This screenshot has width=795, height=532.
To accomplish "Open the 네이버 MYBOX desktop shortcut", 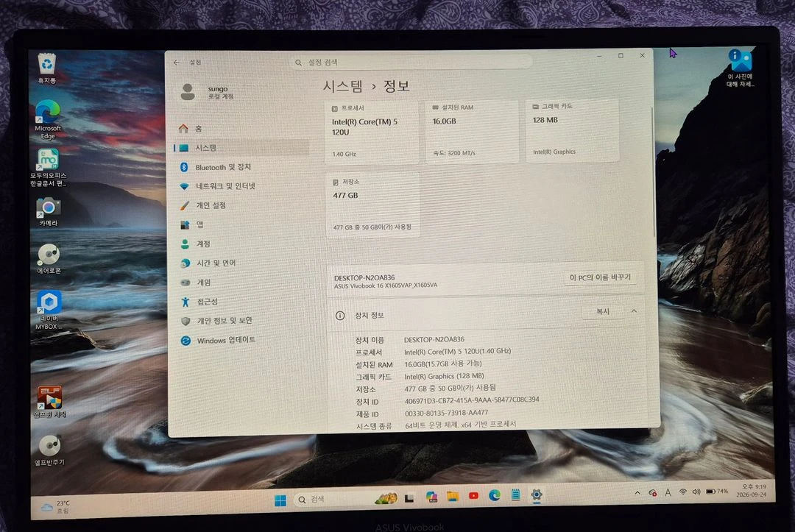I will tap(49, 310).
